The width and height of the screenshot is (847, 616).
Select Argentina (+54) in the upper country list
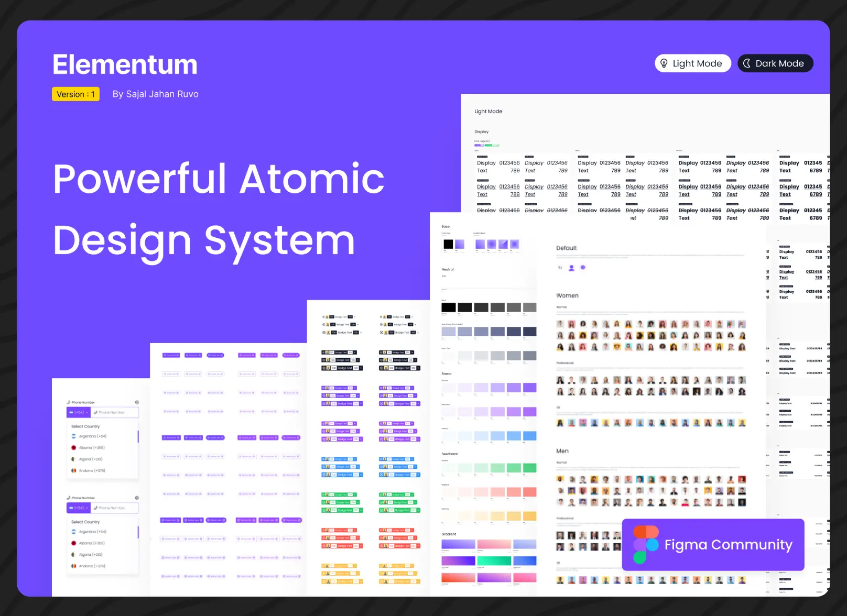click(x=92, y=436)
